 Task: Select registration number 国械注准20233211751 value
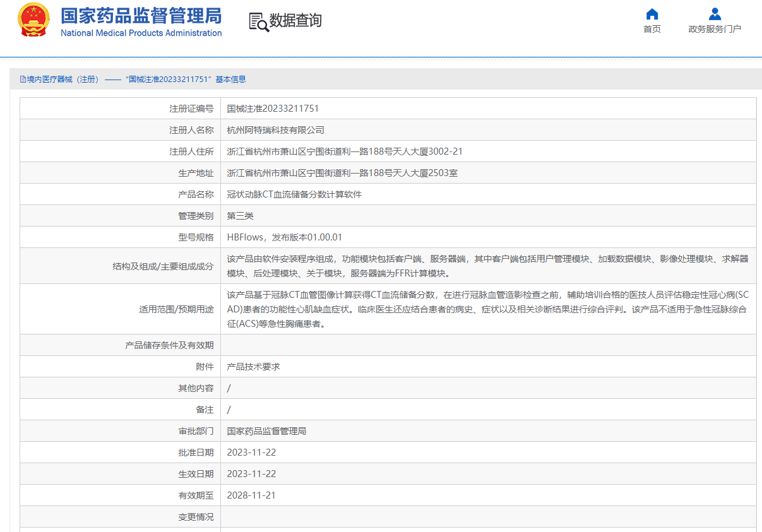[268, 109]
